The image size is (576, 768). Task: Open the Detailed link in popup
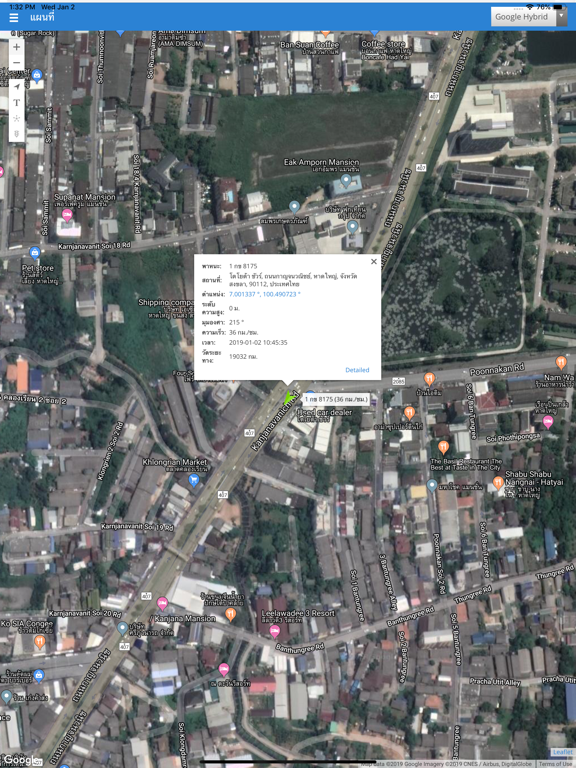click(x=357, y=370)
